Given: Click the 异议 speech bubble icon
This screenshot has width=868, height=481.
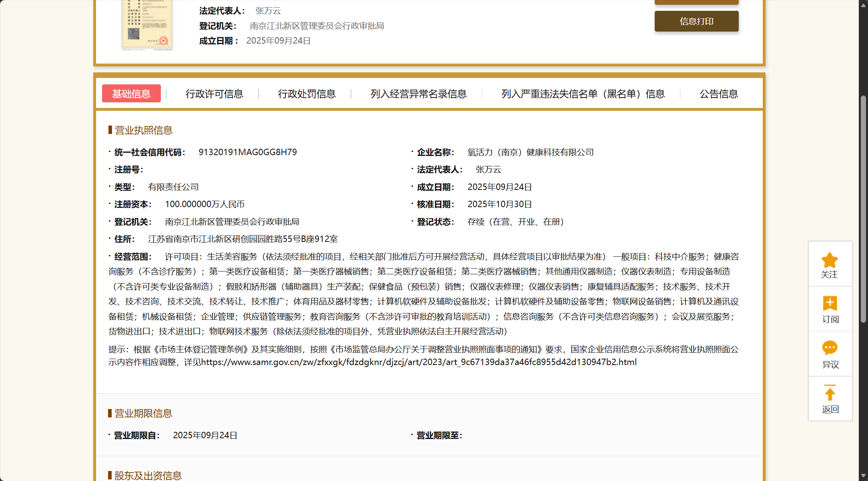Looking at the screenshot, I should (x=830, y=348).
